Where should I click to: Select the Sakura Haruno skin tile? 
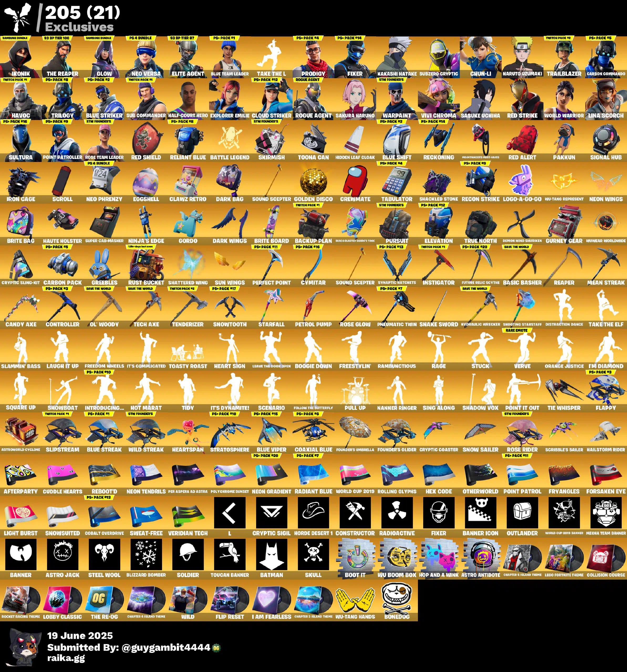(x=355, y=99)
